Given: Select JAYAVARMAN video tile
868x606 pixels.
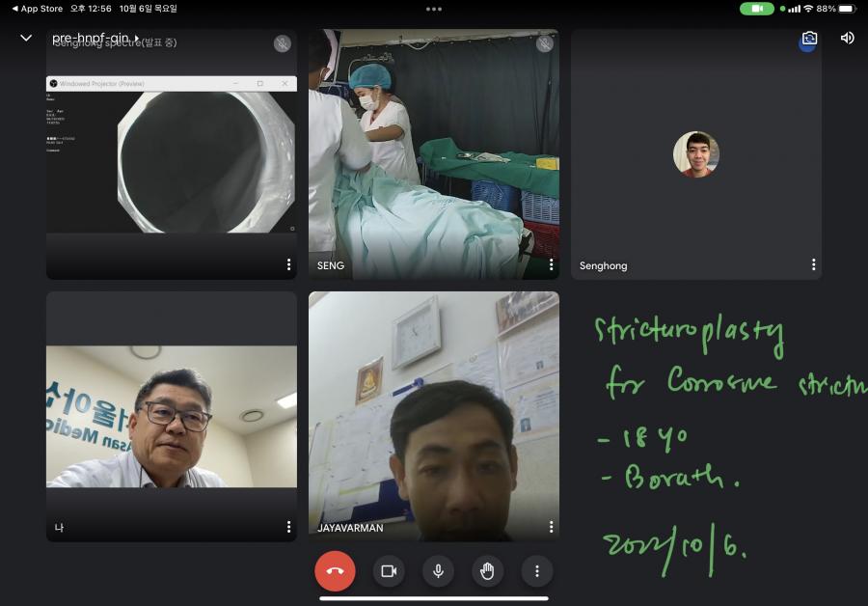Looking at the screenshot, I should coord(434,417).
